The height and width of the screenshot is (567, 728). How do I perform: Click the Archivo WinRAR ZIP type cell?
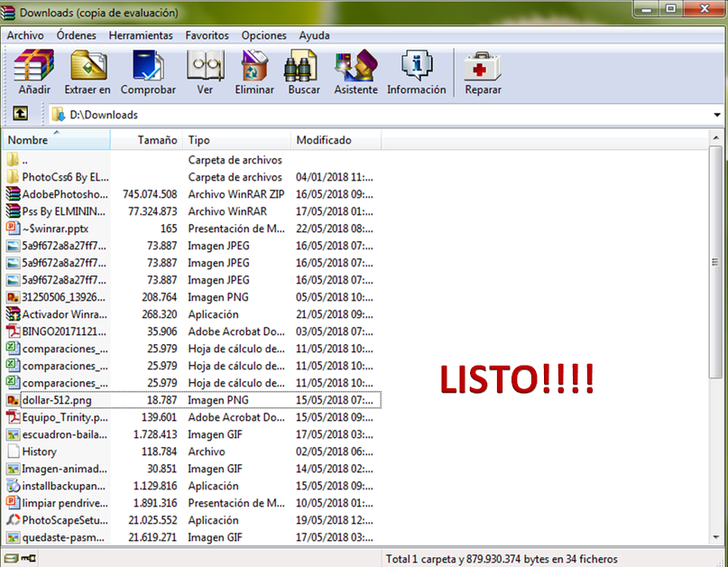pyautogui.click(x=235, y=194)
